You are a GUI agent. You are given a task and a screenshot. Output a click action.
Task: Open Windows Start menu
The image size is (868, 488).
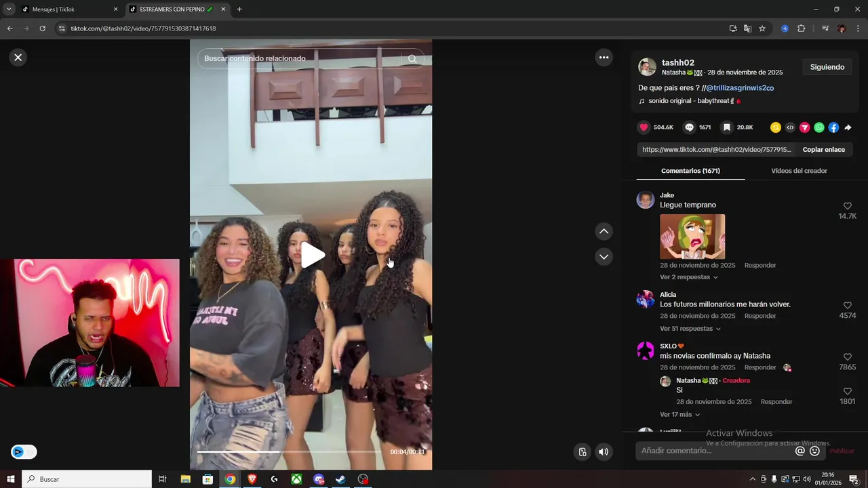(11, 479)
